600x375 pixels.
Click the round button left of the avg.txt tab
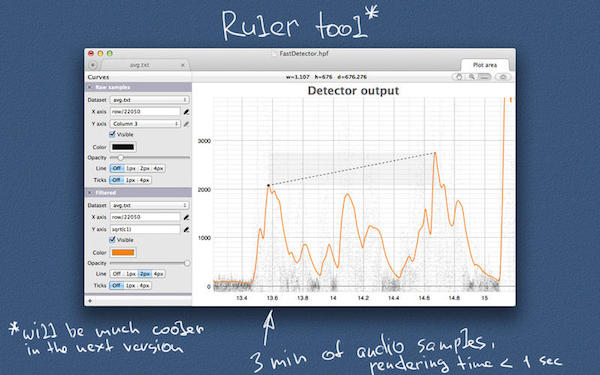click(x=93, y=65)
